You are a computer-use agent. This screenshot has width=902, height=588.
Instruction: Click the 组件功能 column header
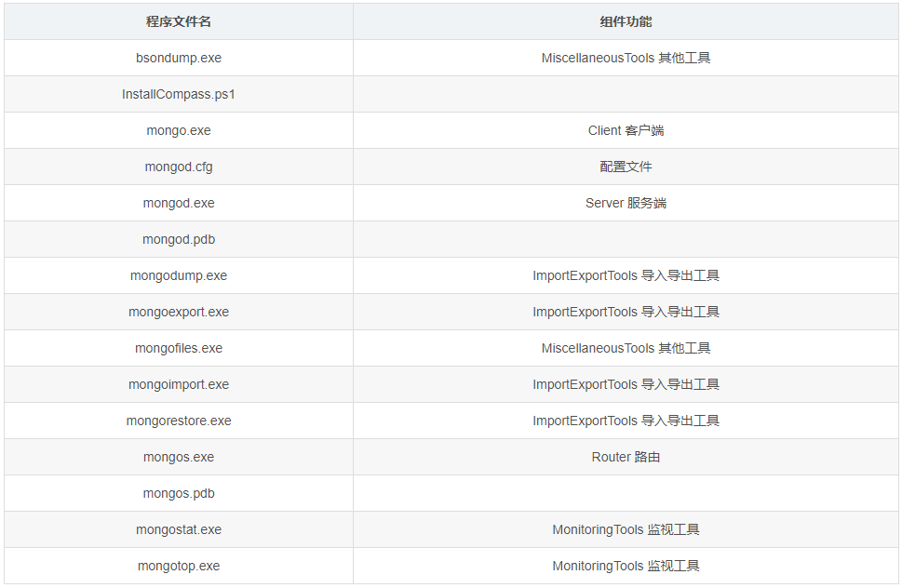[x=626, y=21]
